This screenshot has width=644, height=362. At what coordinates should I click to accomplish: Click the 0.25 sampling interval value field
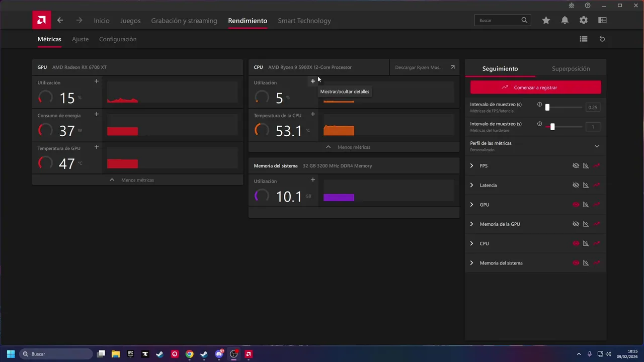(x=593, y=108)
